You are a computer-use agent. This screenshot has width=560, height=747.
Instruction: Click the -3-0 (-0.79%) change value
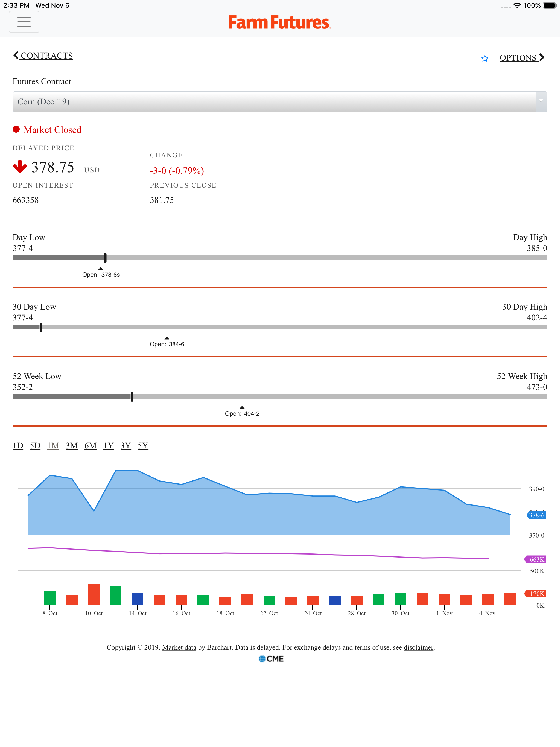[x=177, y=171]
